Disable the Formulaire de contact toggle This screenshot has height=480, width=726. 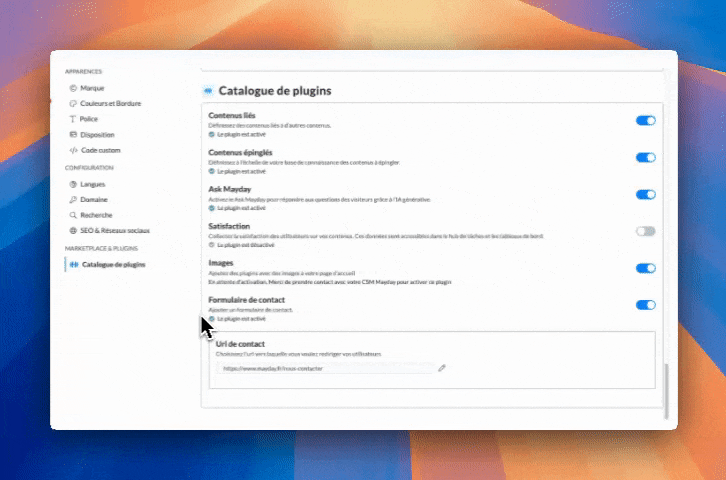coord(645,305)
